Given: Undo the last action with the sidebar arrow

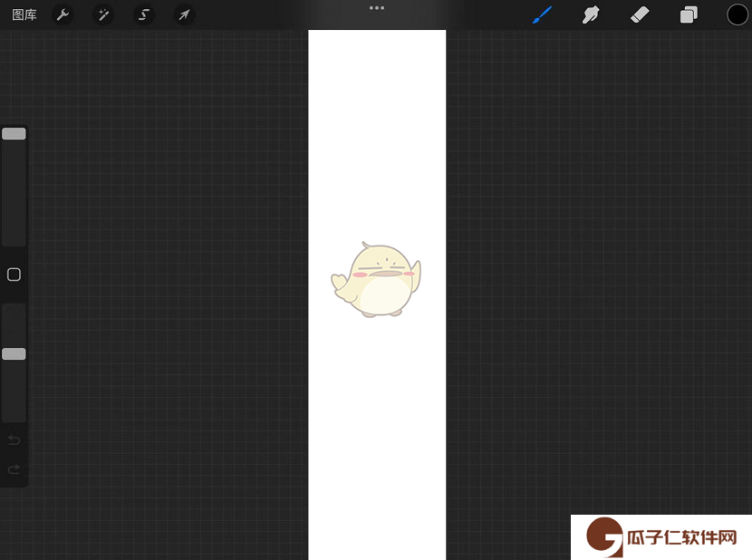Looking at the screenshot, I should 14,440.
